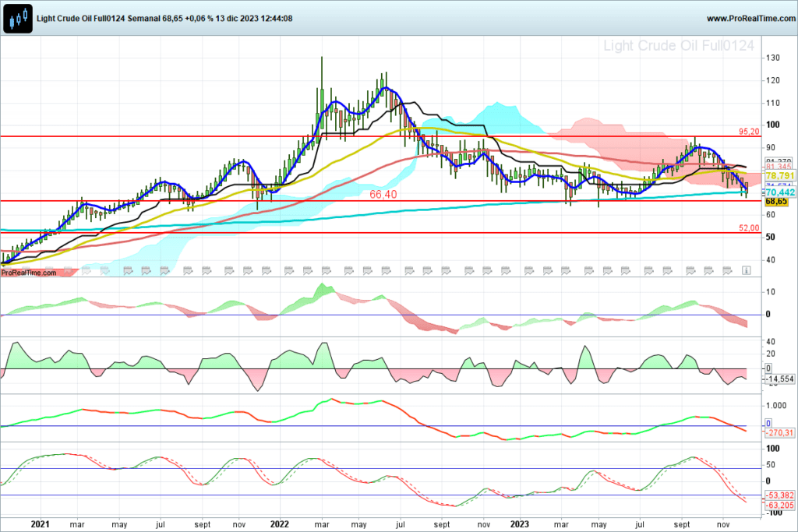Click the pink "81,345" value tag
This screenshot has height=532, width=798.
click(779, 167)
